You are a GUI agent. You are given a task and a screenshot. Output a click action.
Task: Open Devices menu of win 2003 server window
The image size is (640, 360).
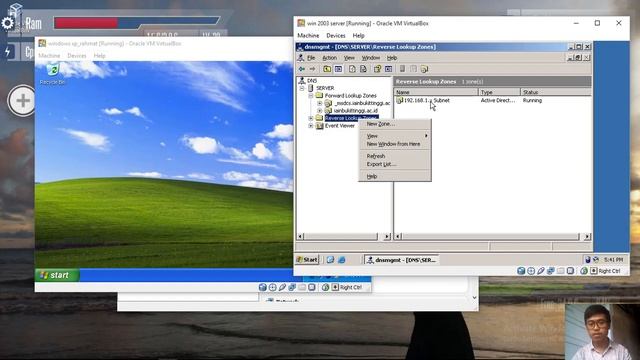[336, 36]
